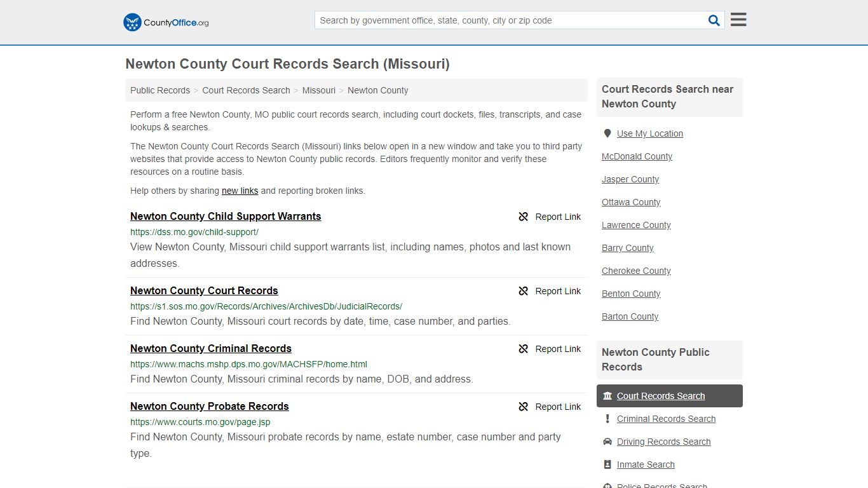This screenshot has height=488, width=868.
Task: Open Newton County Court Records title
Action: click(x=204, y=290)
